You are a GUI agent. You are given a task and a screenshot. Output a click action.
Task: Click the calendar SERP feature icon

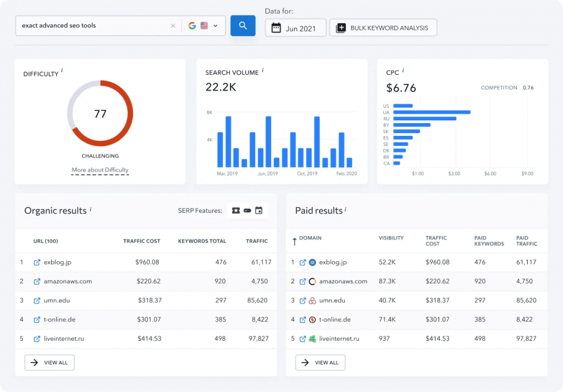click(258, 210)
